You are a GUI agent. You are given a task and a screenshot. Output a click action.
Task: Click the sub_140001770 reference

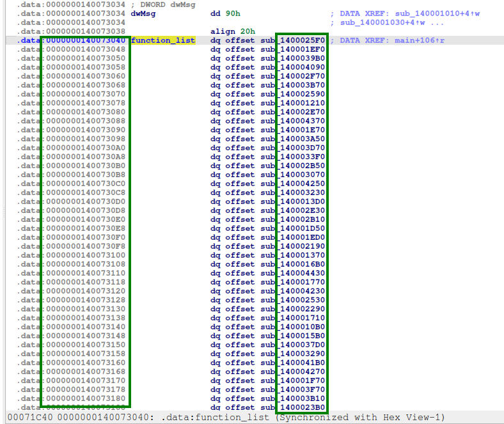coord(293,282)
